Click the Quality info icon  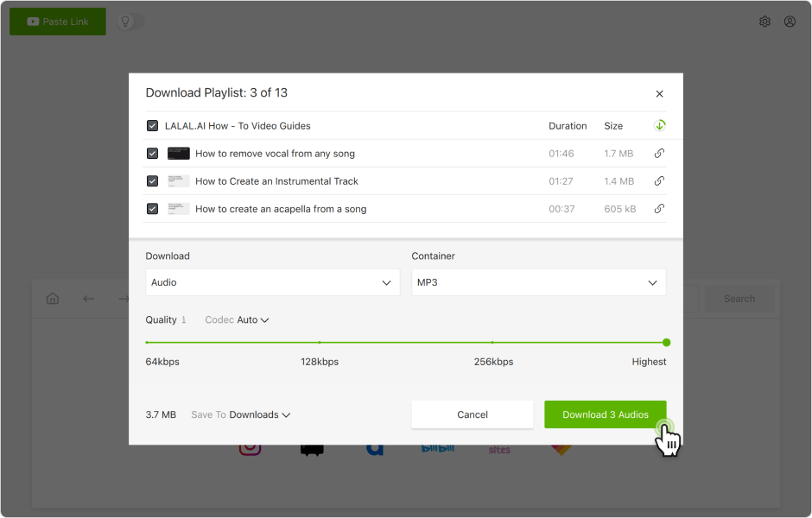pyautogui.click(x=183, y=319)
